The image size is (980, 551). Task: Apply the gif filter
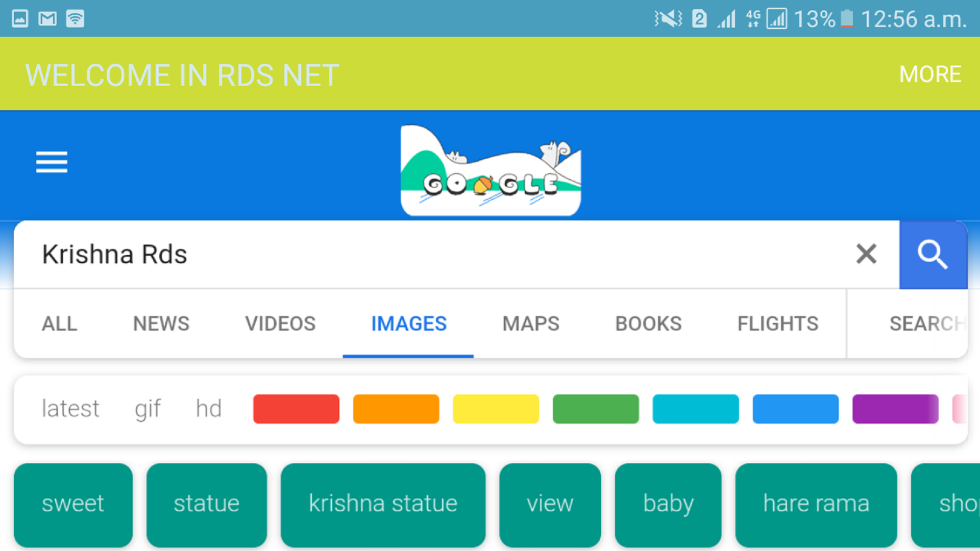coord(148,409)
